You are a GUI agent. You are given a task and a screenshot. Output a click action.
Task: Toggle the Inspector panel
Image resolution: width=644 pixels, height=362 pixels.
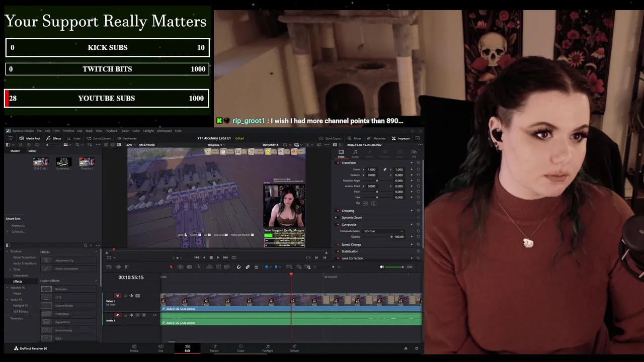[x=401, y=138]
